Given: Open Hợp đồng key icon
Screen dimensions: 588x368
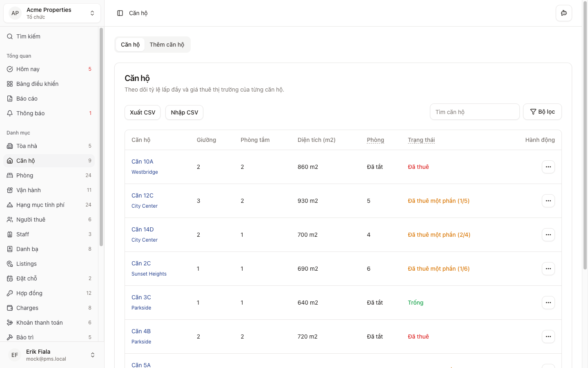Looking at the screenshot, I should [10, 293].
